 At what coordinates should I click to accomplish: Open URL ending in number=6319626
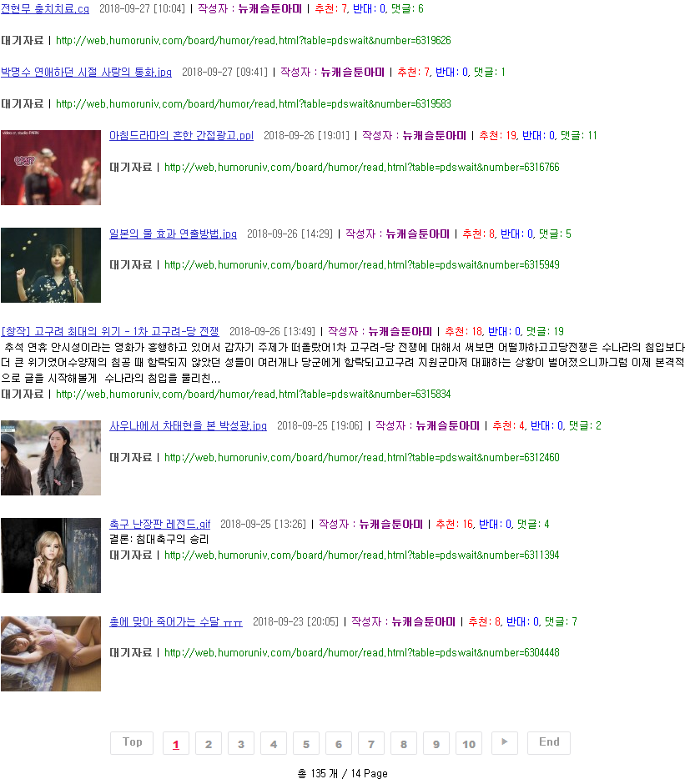(254, 41)
